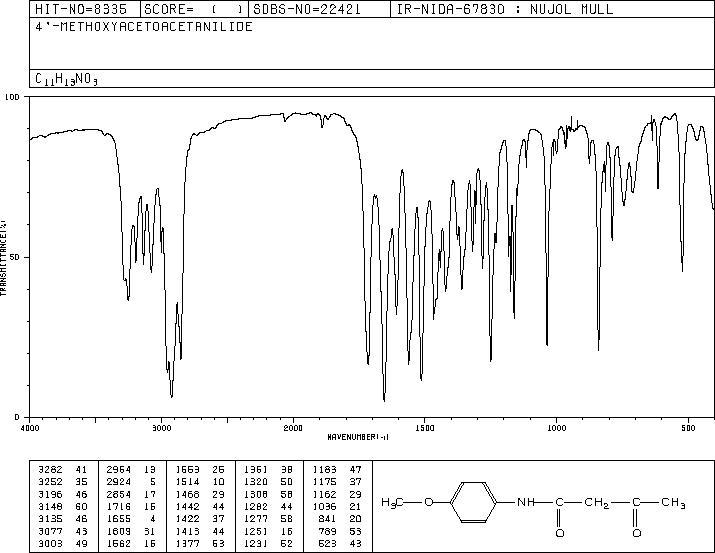This screenshot has width=715, height=553.
Task: Click the 1500 wavenumber axis label
Action: (x=425, y=428)
